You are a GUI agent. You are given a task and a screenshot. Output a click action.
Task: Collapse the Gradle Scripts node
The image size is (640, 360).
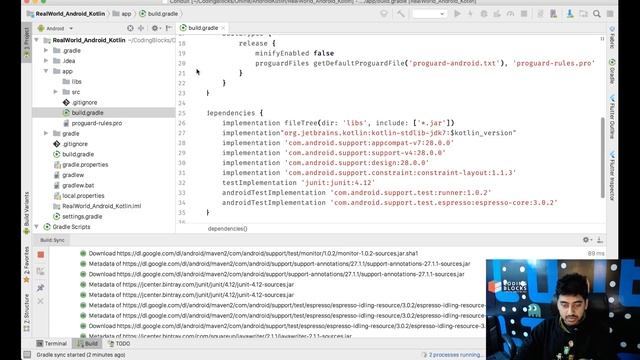tap(37, 227)
